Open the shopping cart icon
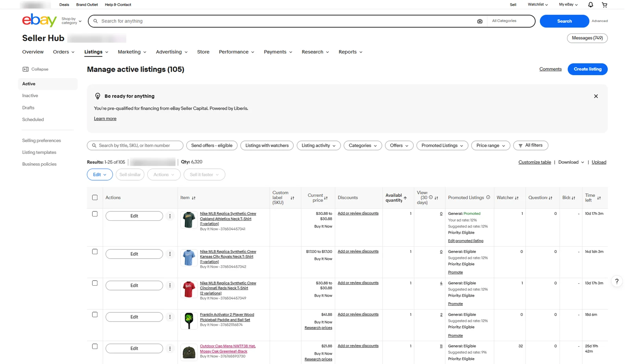 [604, 5]
